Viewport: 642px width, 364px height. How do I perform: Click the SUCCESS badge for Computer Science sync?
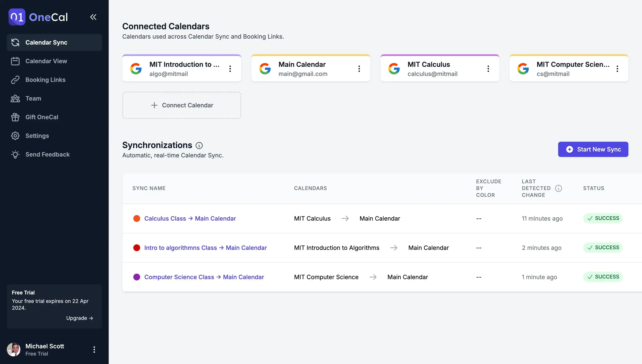pyautogui.click(x=603, y=277)
